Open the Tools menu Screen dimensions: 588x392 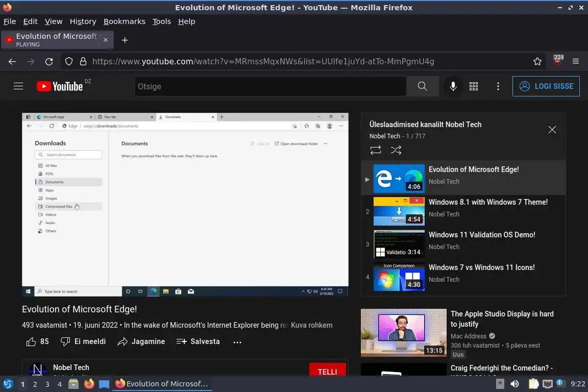tap(162, 22)
